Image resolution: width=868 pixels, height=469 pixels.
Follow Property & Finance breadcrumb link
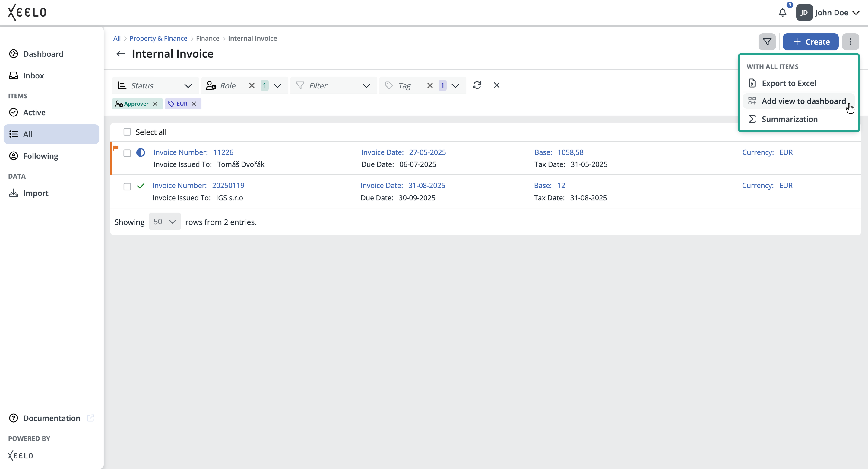[x=158, y=38]
